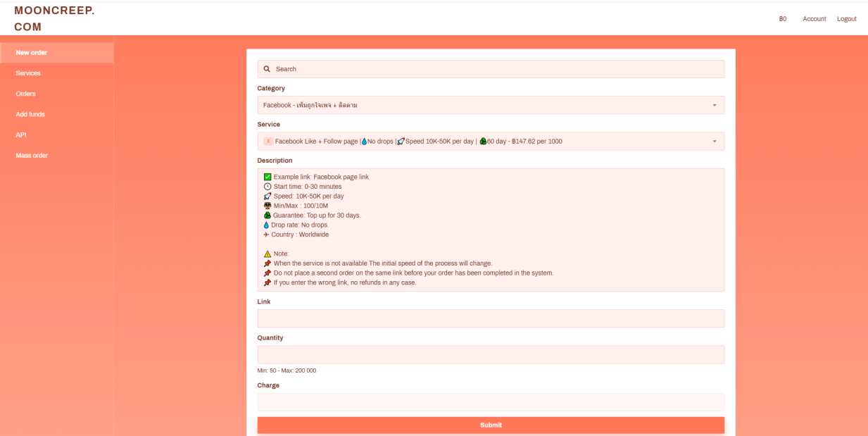Click the ฿0 balance
The height and width of the screenshot is (436, 868).
783,19
